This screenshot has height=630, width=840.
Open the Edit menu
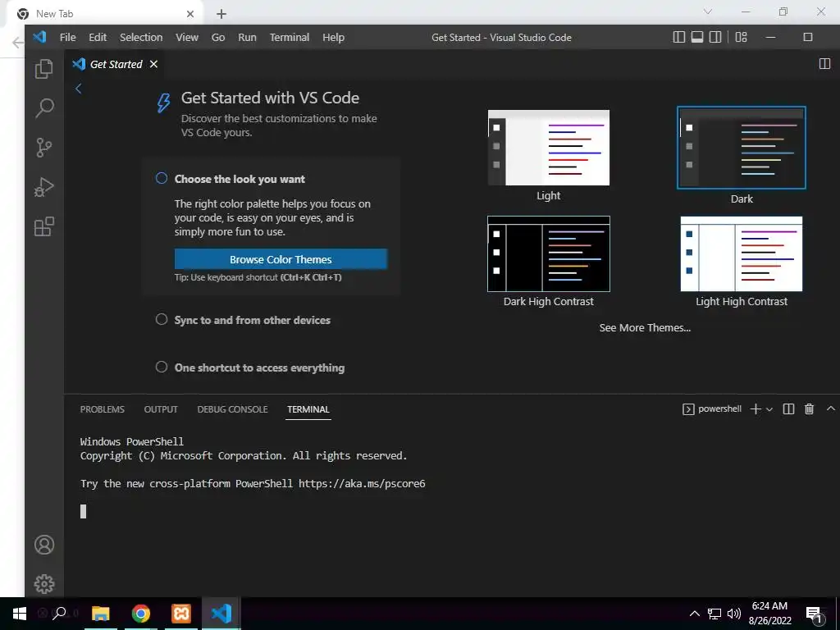click(98, 38)
